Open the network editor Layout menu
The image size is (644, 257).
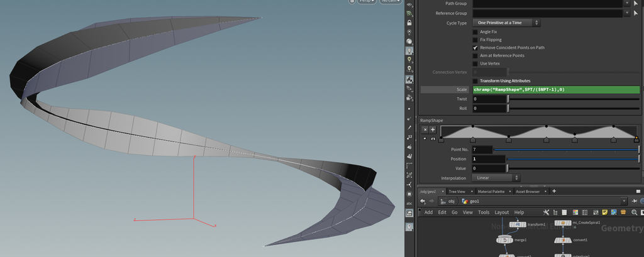click(501, 212)
